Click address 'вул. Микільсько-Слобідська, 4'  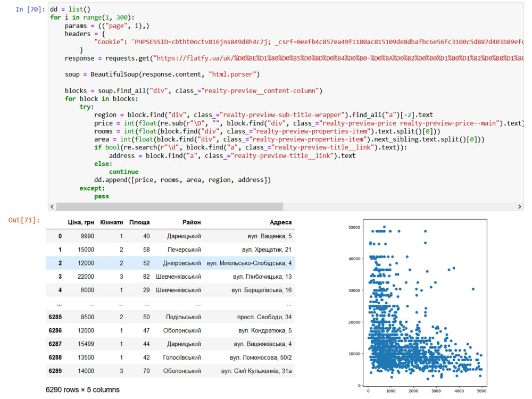[x=250, y=263]
